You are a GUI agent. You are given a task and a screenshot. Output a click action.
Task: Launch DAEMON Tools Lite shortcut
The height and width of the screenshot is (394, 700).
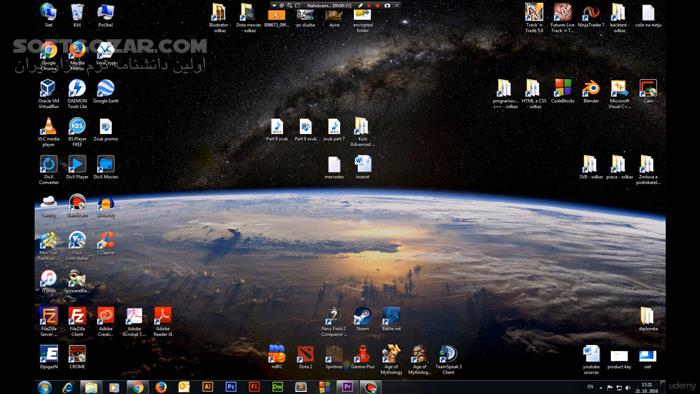[x=77, y=93]
